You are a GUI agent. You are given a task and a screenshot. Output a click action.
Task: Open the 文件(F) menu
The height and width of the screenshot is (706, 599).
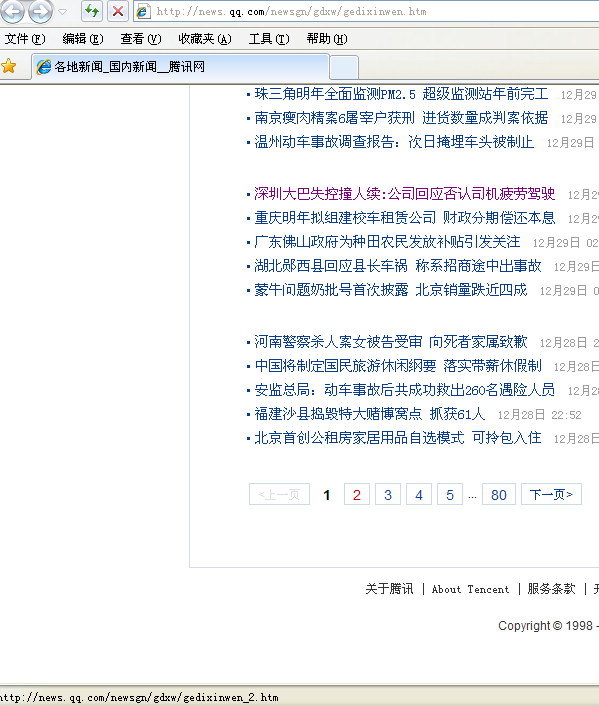tap(25, 39)
